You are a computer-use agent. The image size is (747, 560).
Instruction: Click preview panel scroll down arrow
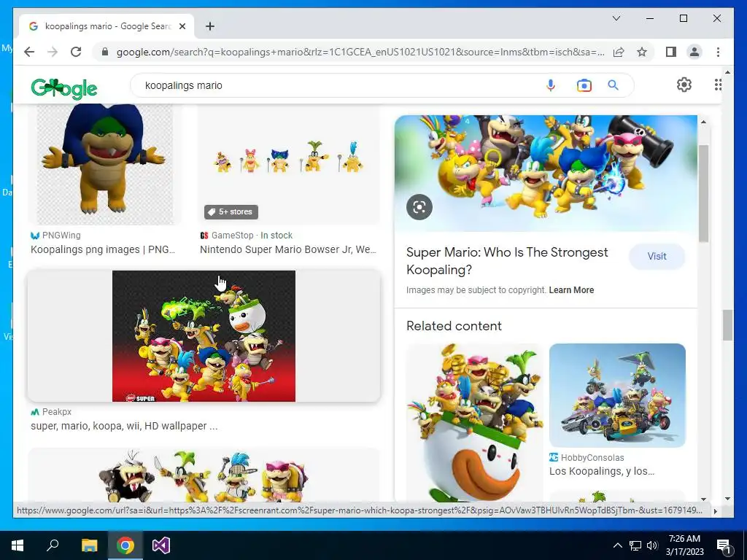pyautogui.click(x=703, y=499)
